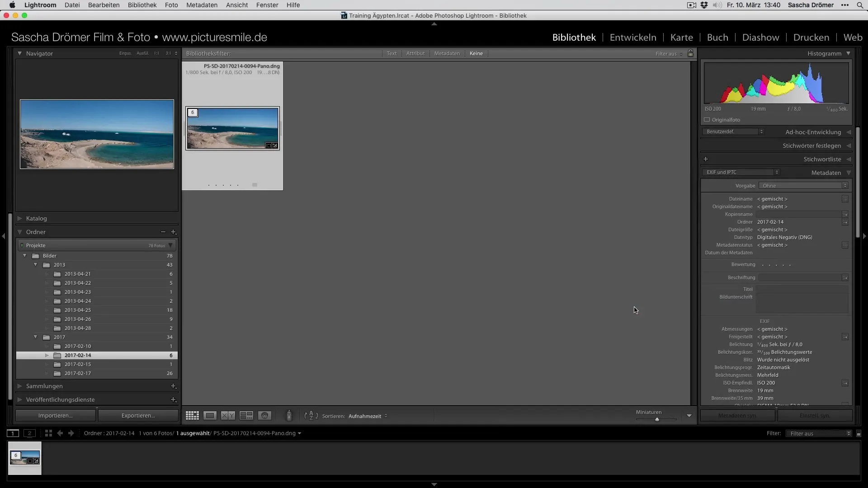Collapse the Navigator panel
868x488 pixels.
[x=19, y=53]
